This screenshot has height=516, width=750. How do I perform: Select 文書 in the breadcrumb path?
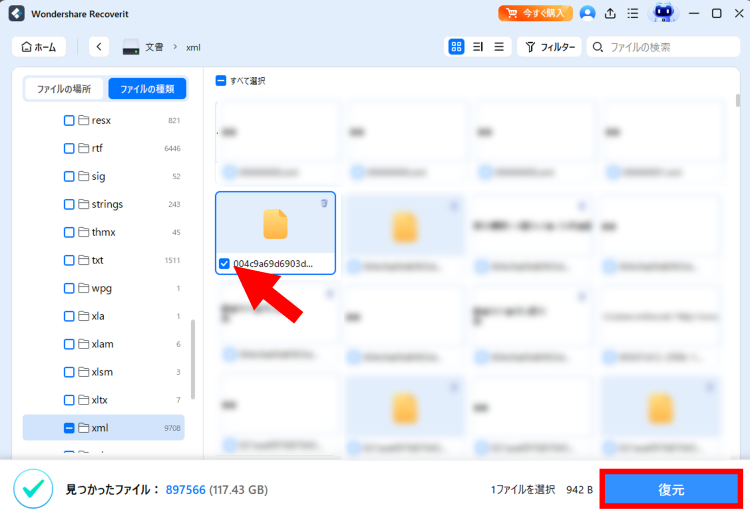pos(154,47)
